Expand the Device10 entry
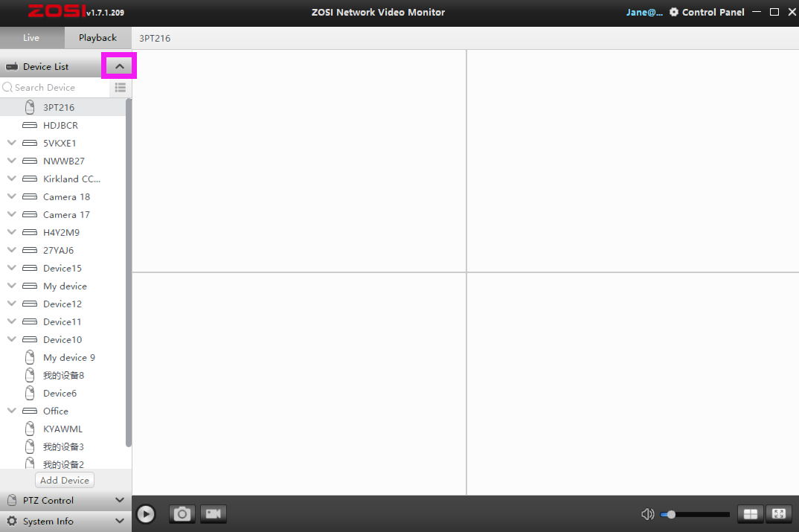Viewport: 799px width, 532px height. [x=12, y=339]
